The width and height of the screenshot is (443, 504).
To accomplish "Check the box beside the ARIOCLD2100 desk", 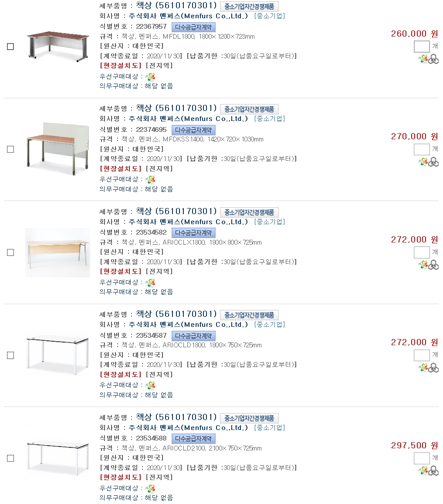I will 10,458.
